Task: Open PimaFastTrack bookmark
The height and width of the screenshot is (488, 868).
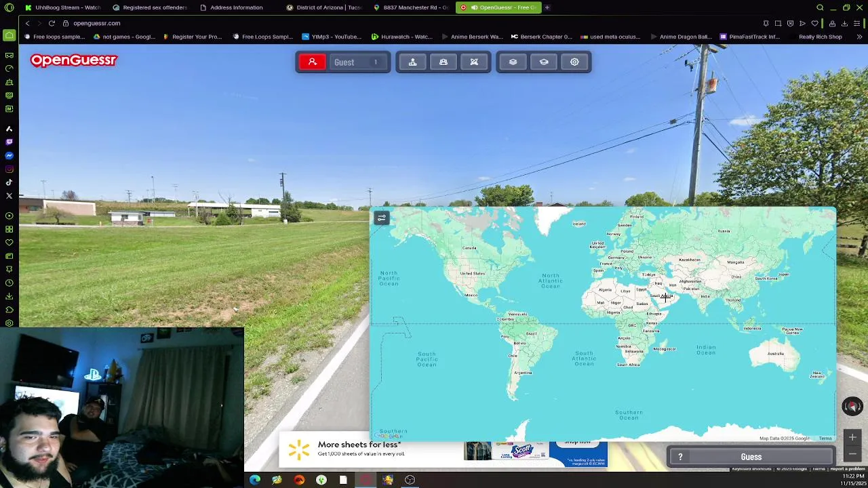Action: 750,37
